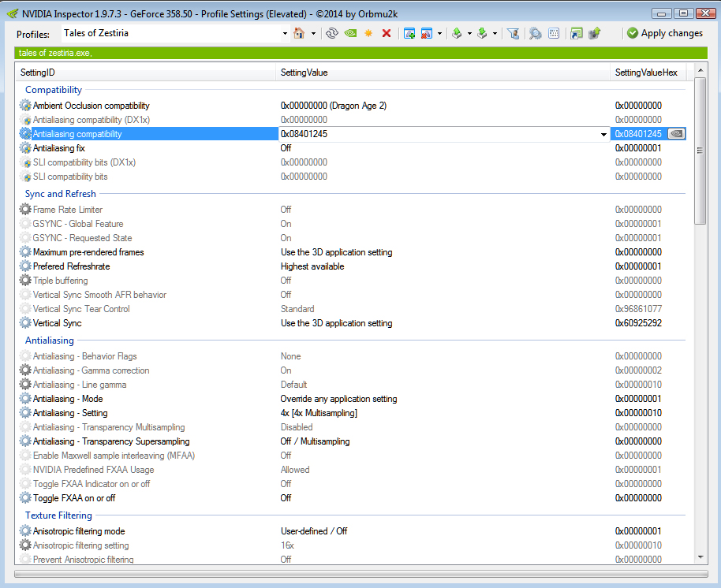This screenshot has width=721, height=588.
Task: Select Antialiasing - Behavior Flags row
Action: click(x=353, y=356)
